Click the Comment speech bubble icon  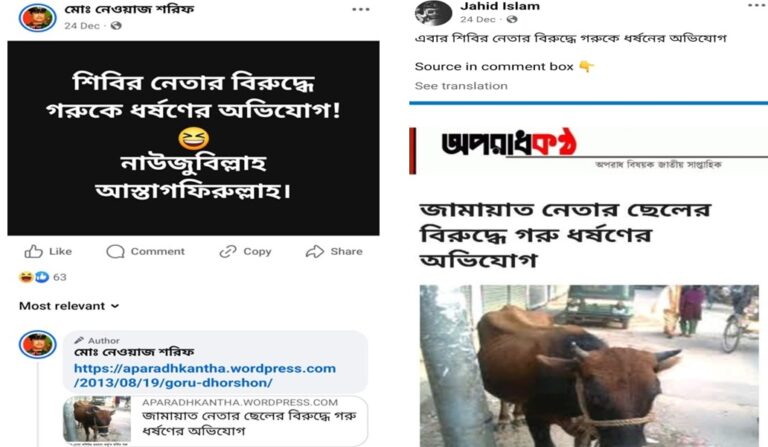click(115, 252)
